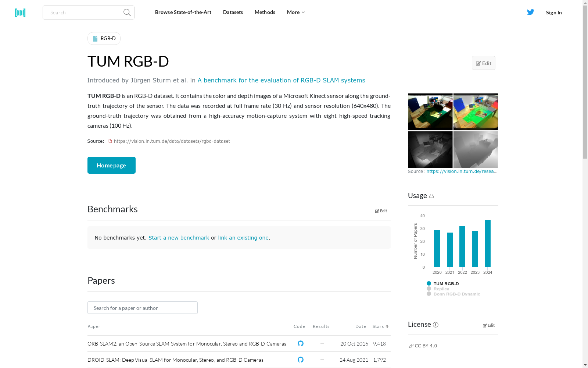Image resolution: width=588 pixels, height=368 pixels.
Task: Enable Bonn RGB-D Dynamic in chart legend
Action: tap(457, 294)
